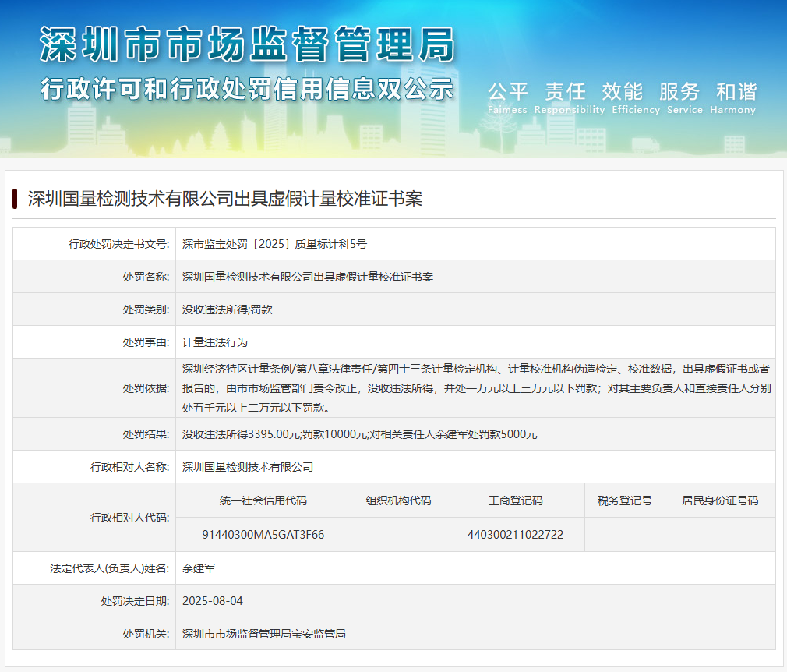
Task: Select the registration number 440300211022722
Action: 515,535
